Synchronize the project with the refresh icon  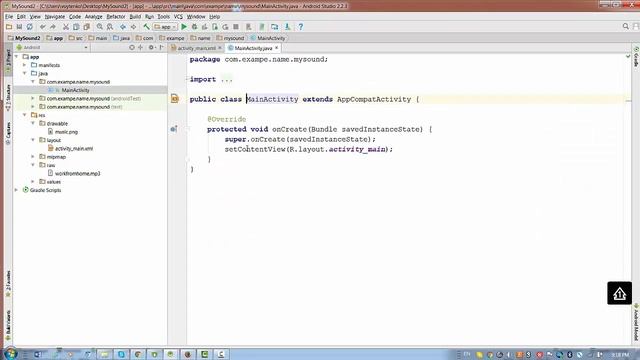tap(30, 27)
